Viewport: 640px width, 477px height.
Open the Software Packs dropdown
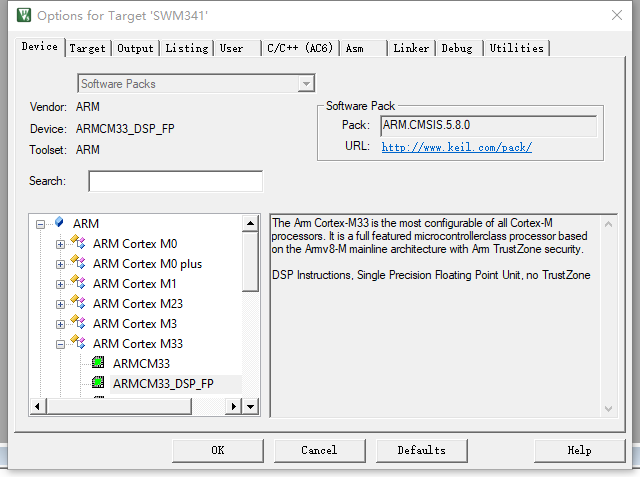(306, 84)
